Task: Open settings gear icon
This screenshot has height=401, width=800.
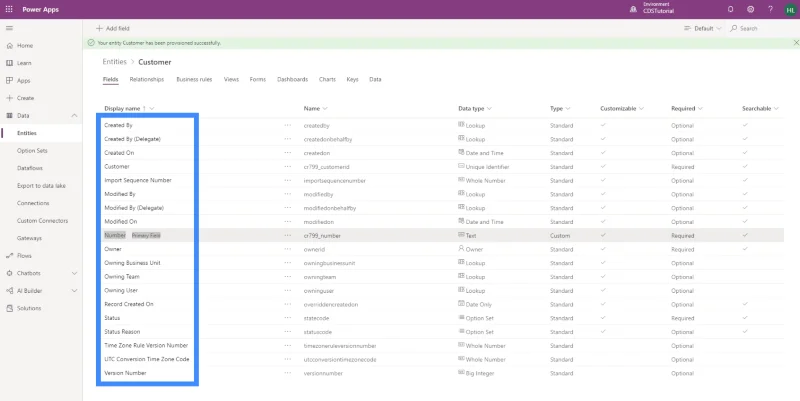Action: (751, 9)
